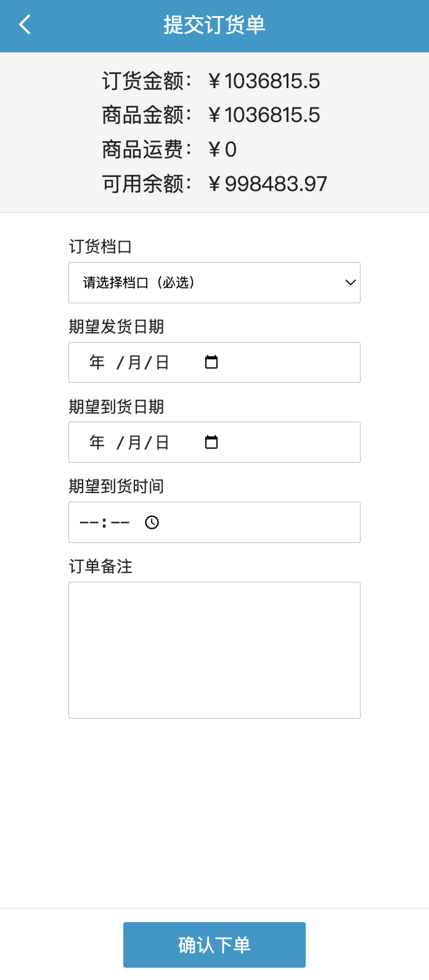Open the calendar icon for 期望到货日期

211,442
